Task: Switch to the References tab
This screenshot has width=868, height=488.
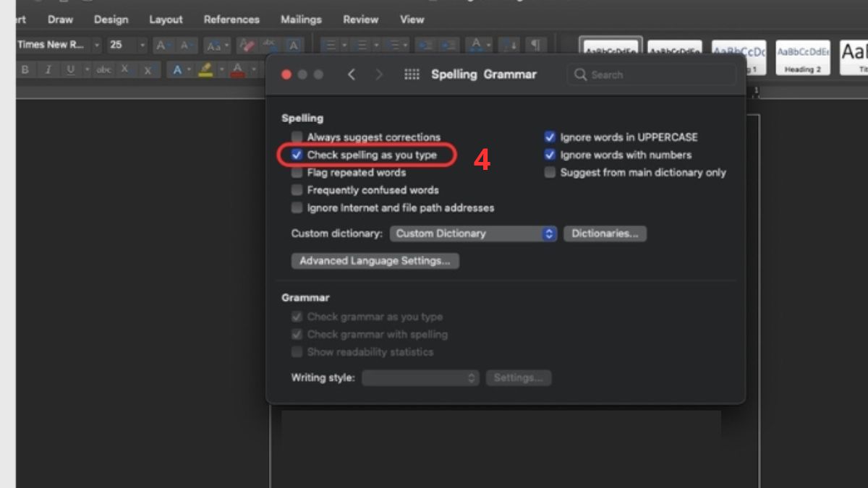Action: [231, 20]
